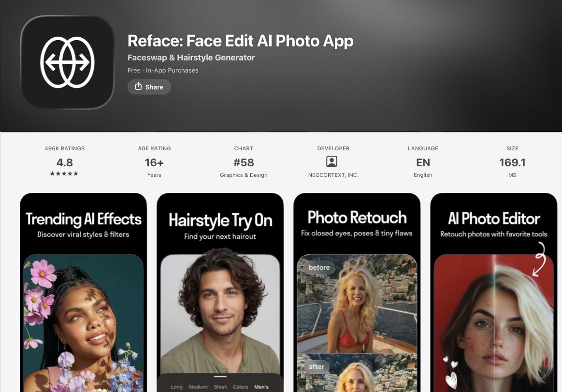Image resolution: width=562 pixels, height=392 pixels.
Task: Click 'Fix closed eyes, poses & tiny flaws' caption
Action: click(357, 233)
